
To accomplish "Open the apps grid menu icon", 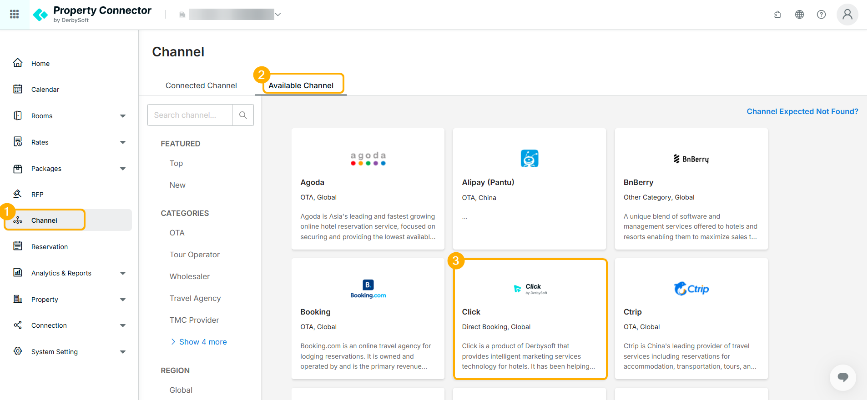I will click(15, 15).
